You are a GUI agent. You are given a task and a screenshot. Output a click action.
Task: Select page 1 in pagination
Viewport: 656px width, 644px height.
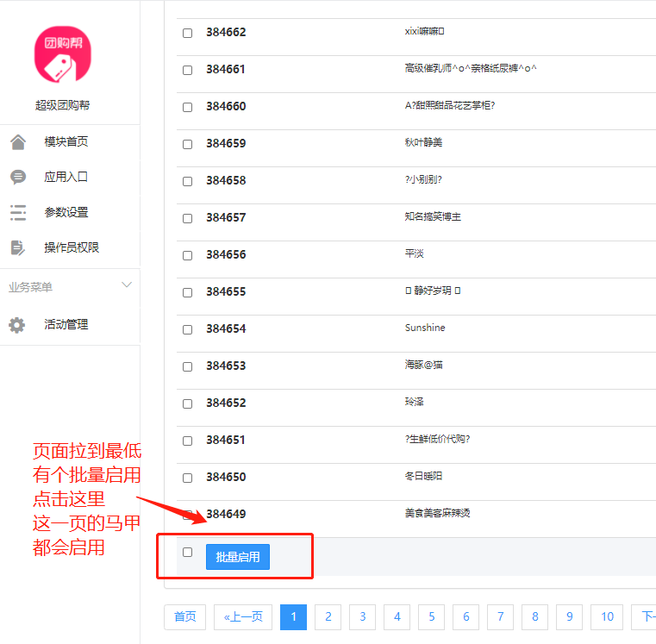[x=293, y=616]
